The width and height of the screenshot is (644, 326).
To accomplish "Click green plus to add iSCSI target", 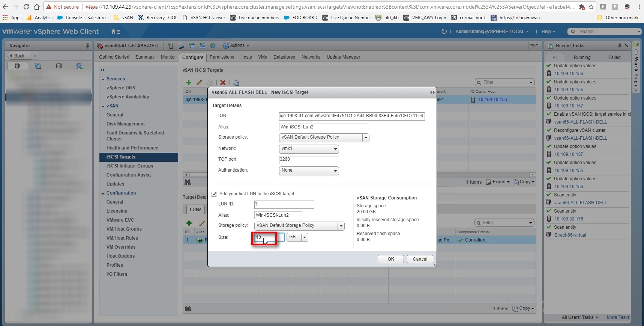I will tap(189, 83).
